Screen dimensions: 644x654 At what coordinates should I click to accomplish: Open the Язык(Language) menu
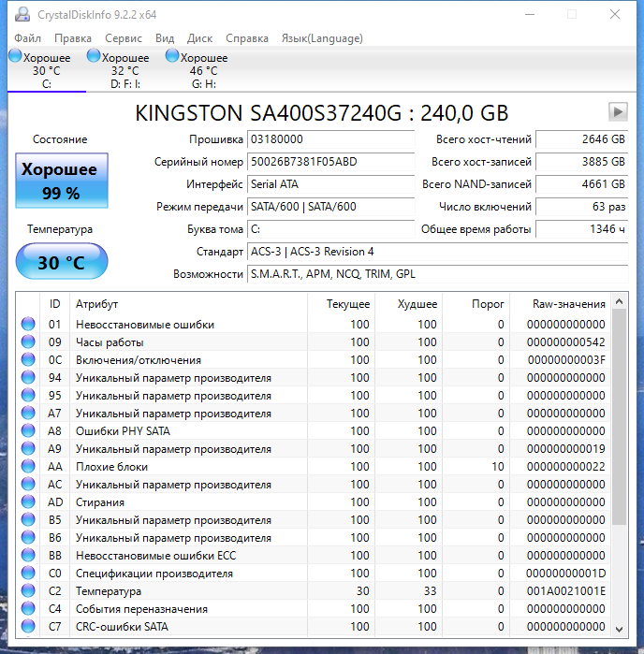tap(321, 38)
